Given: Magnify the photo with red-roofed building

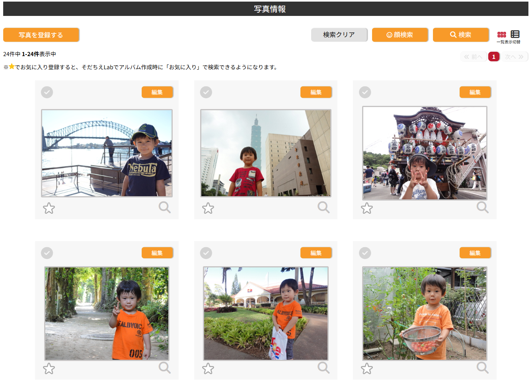Looking at the screenshot, I should pyautogui.click(x=323, y=368).
